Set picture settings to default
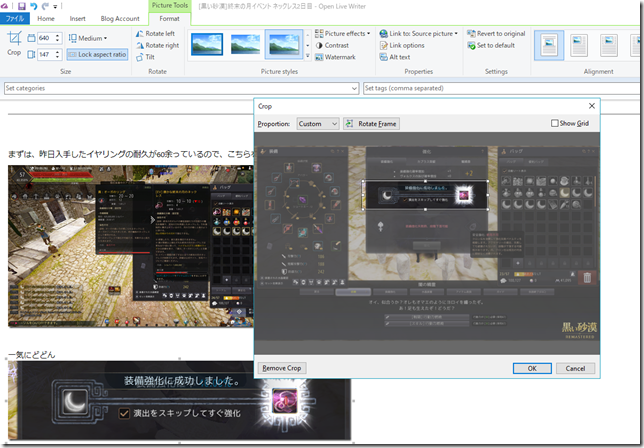 (491, 45)
